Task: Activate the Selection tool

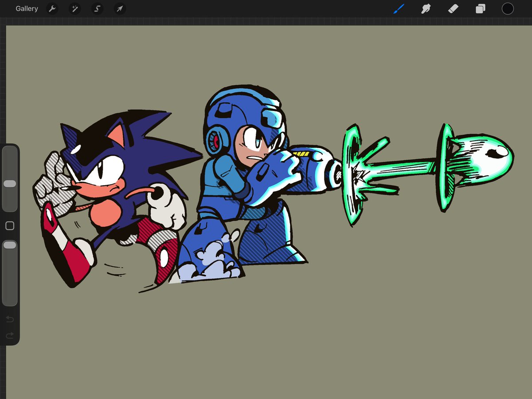Action: coord(97,9)
